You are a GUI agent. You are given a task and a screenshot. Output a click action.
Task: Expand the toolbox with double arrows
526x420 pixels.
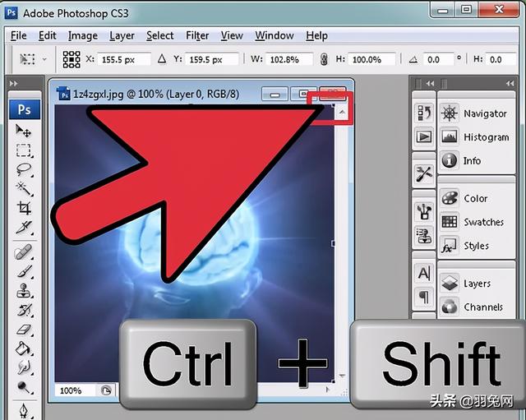[x=14, y=83]
